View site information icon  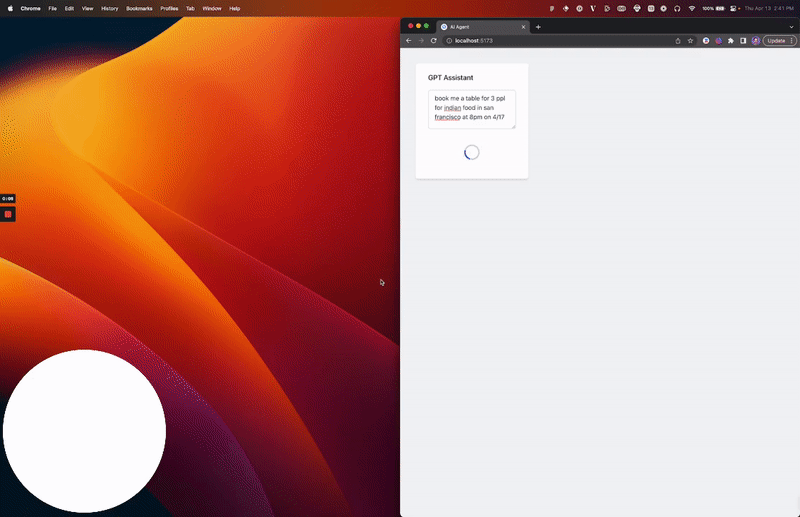click(449, 40)
